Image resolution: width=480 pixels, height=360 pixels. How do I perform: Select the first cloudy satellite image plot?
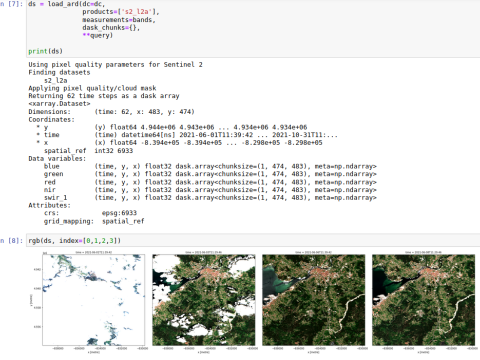tap(93, 300)
